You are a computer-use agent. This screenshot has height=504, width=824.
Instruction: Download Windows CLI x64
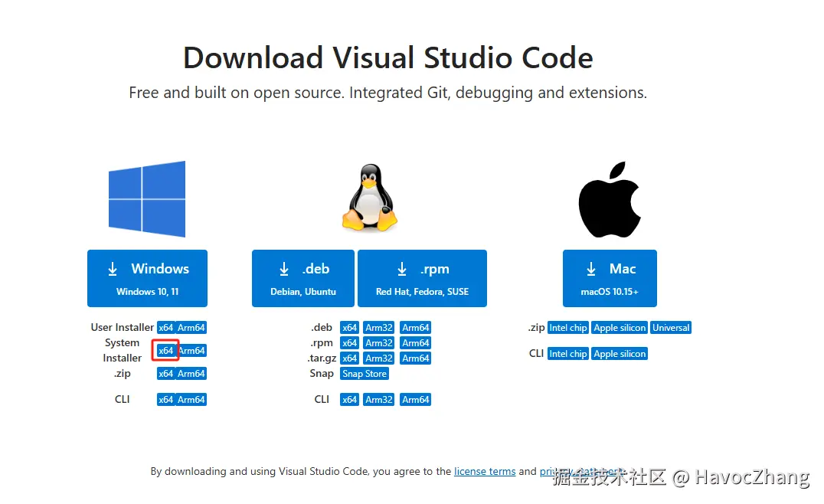(165, 399)
